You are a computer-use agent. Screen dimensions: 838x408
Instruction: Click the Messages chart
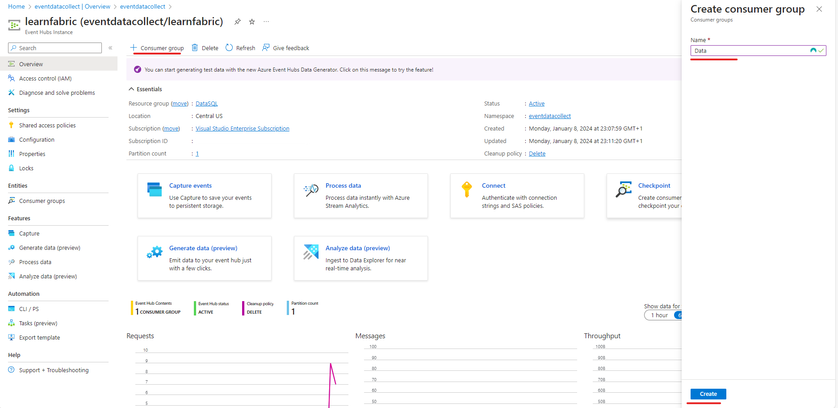click(x=466, y=372)
